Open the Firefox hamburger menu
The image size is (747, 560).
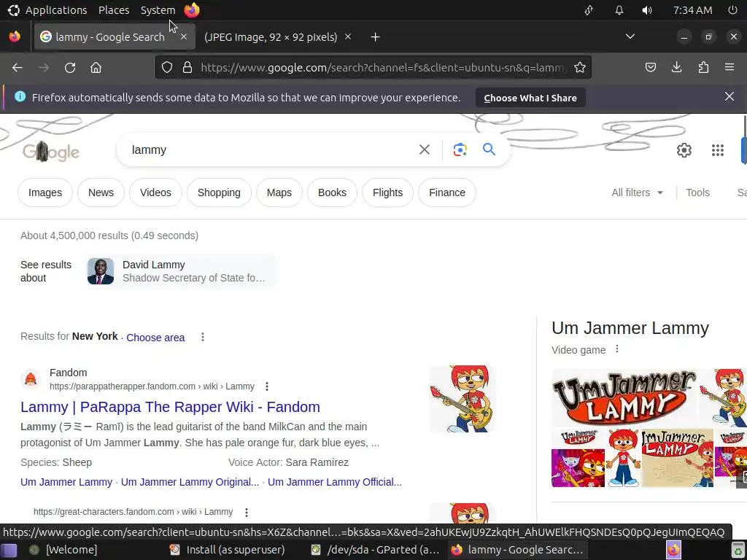pyautogui.click(x=729, y=68)
